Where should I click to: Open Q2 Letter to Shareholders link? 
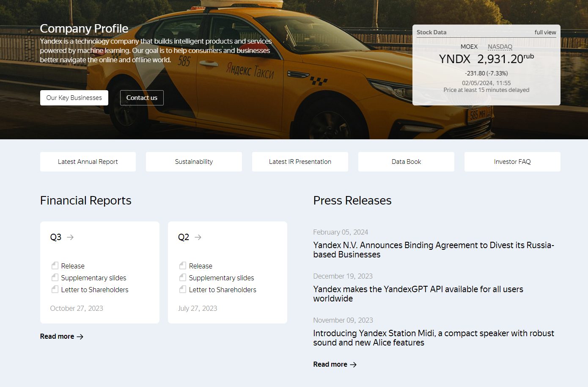click(223, 290)
